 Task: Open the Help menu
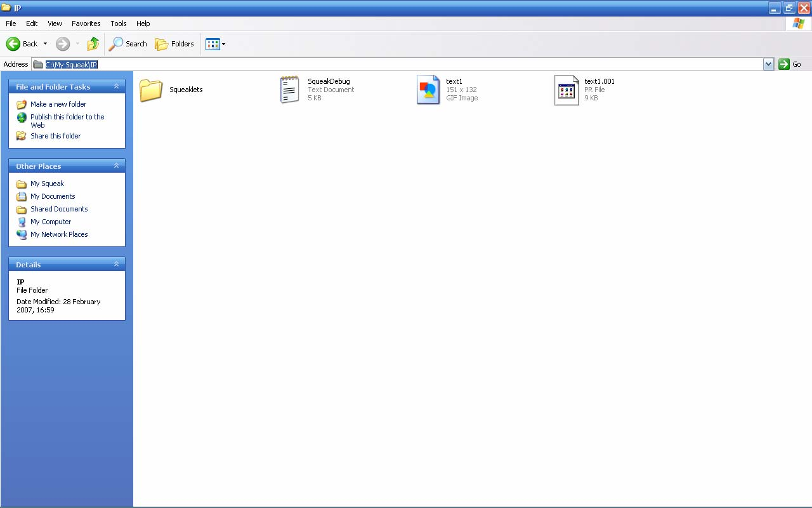pos(143,23)
